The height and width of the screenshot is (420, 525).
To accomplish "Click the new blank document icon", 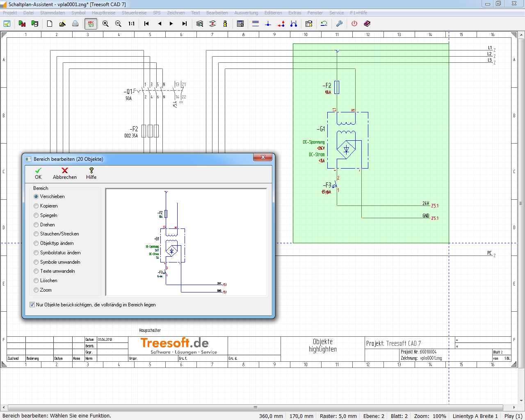I will point(50,24).
